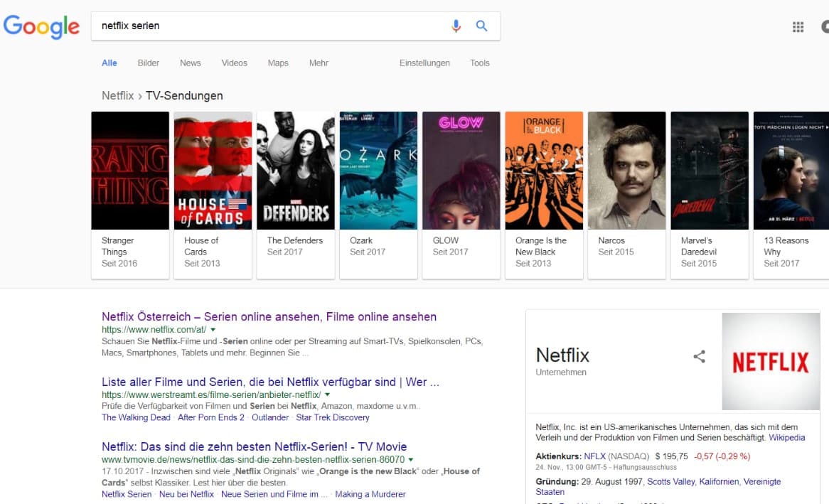The width and height of the screenshot is (829, 504).
Task: Open the House of Cards poster
Action: point(213,171)
